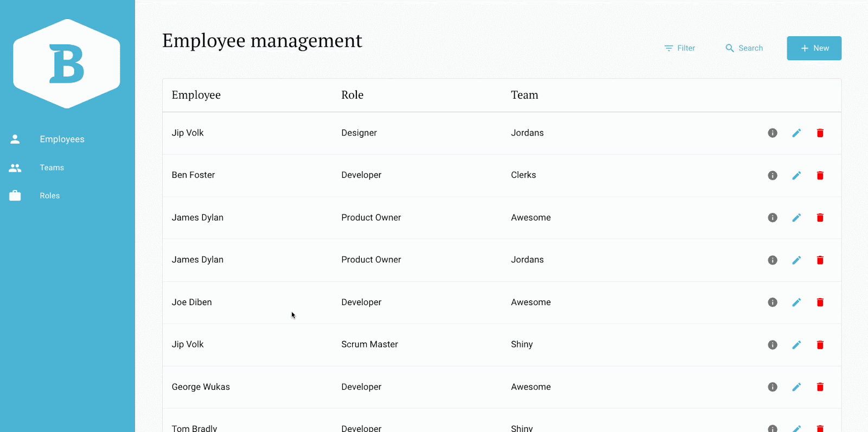Click the B hexagon logo
This screenshot has width=868, height=432.
pyautogui.click(x=67, y=64)
